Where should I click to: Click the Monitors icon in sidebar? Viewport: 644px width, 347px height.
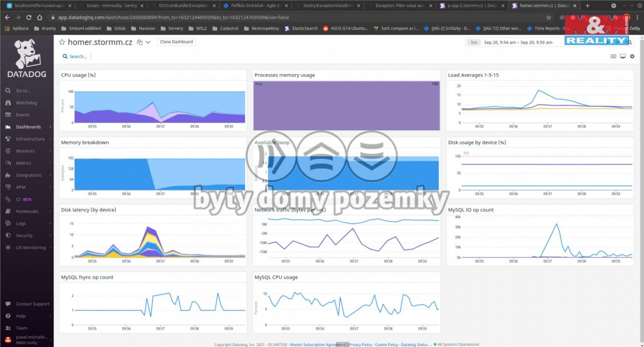coord(8,151)
